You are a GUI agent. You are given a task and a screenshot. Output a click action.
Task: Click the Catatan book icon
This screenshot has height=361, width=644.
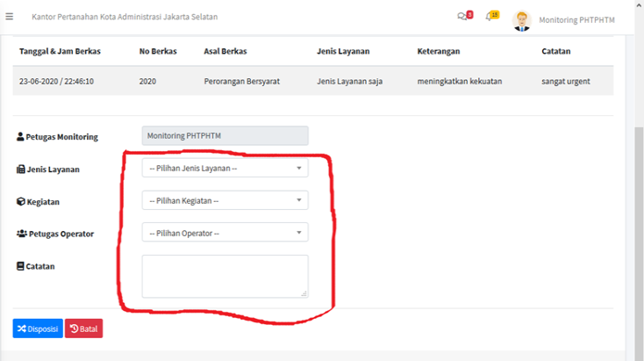[20, 266]
